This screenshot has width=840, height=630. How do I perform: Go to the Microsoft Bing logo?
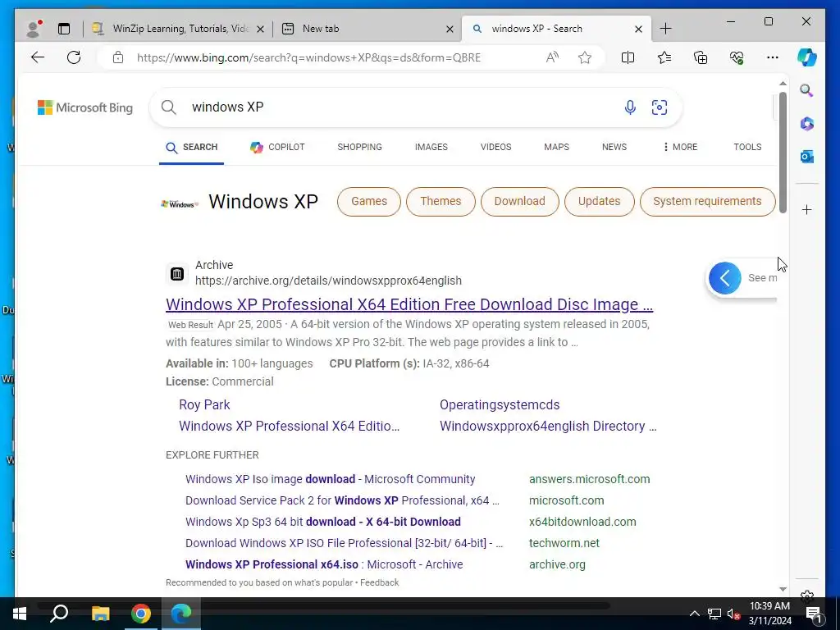point(85,107)
